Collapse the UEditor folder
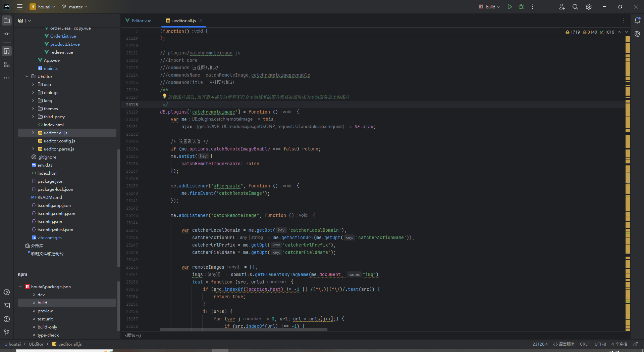Screen dimensions: 644x352 (x=27, y=76)
